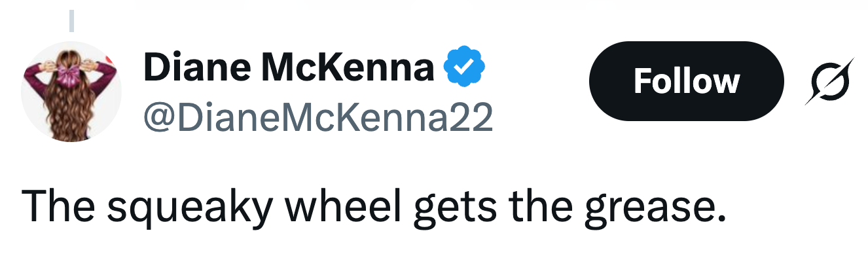Click the blue verified checkmark badge
This screenshot has height=271, width=868.
(464, 67)
